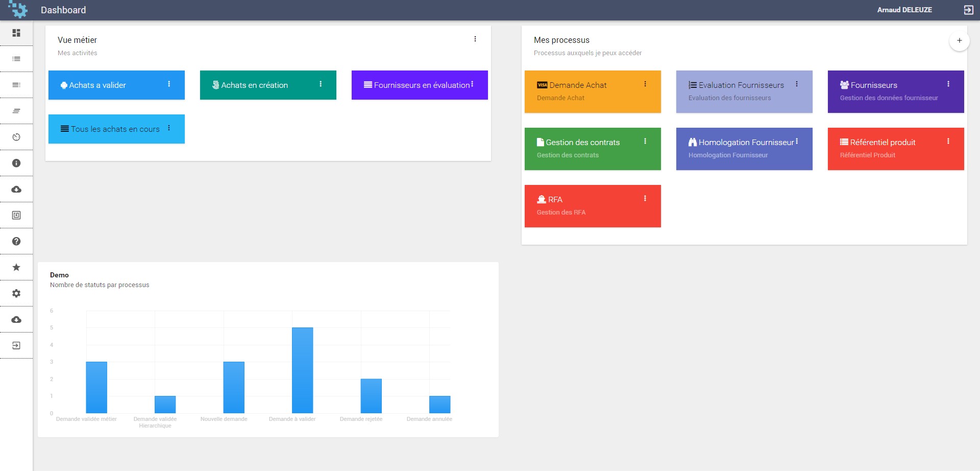Open the Evaluation Fournisseurs process
Viewport: 980px width, 471px height.
pyautogui.click(x=744, y=91)
